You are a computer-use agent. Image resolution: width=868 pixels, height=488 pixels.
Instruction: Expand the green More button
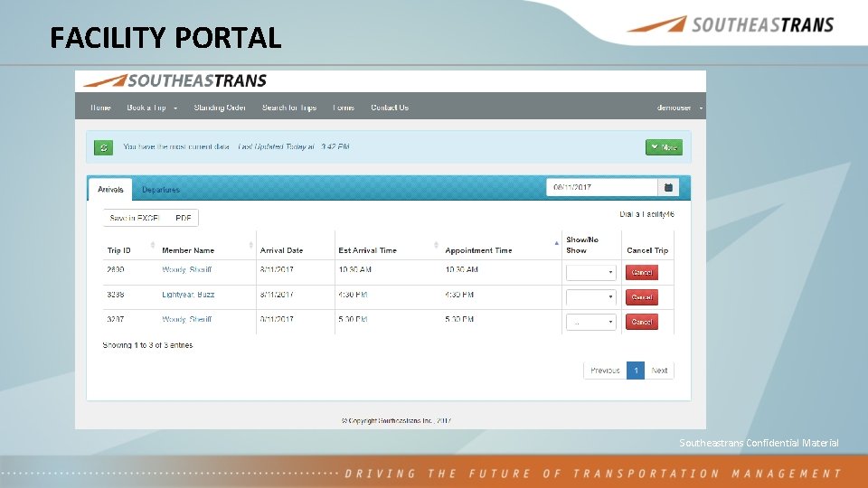tap(664, 147)
